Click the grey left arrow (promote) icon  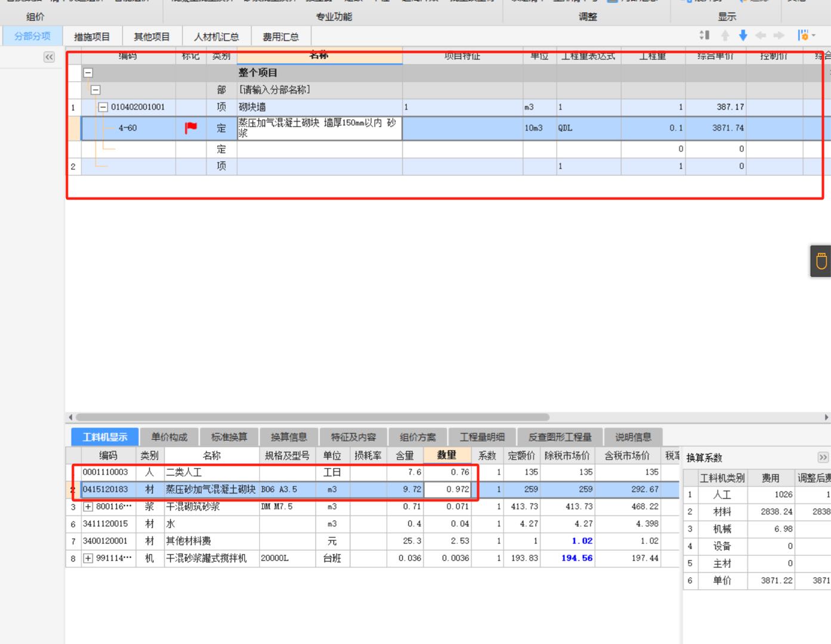click(761, 35)
